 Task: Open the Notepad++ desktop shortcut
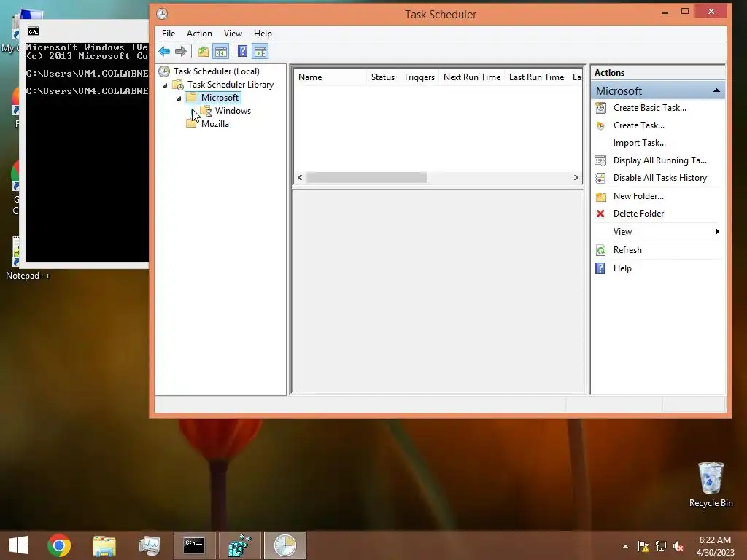(x=28, y=257)
